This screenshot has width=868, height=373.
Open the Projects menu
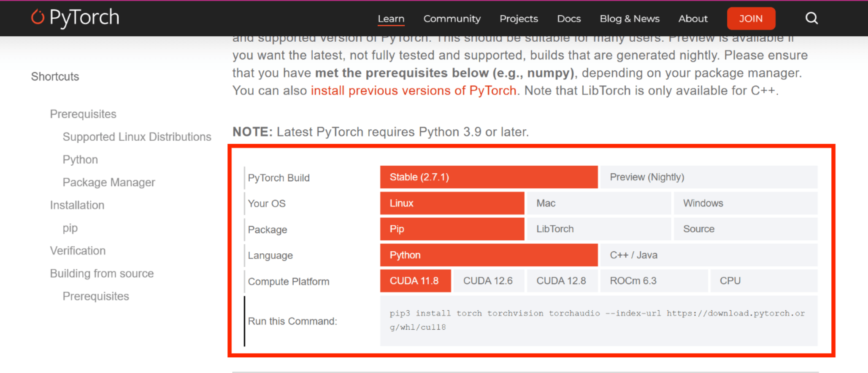[x=519, y=19]
